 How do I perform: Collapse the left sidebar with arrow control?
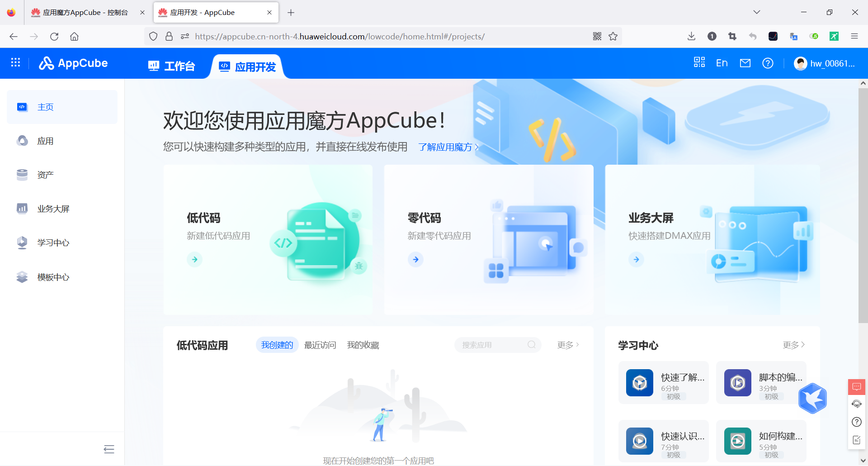click(108, 449)
